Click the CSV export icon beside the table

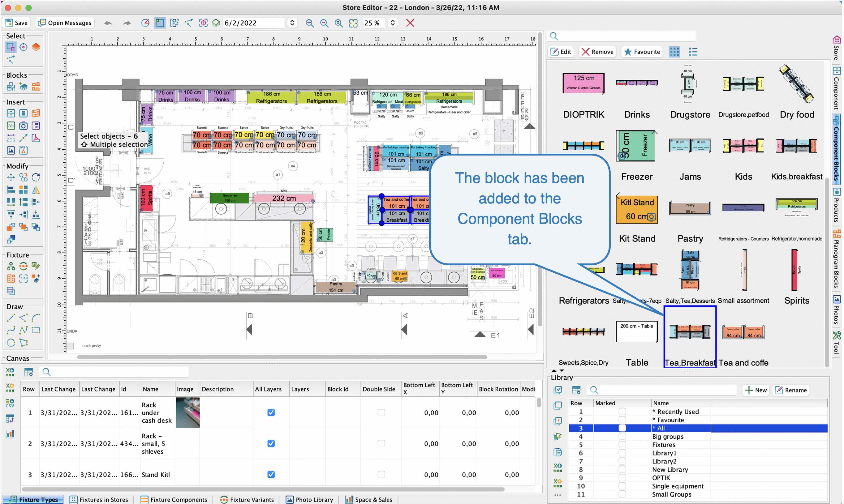click(10, 403)
